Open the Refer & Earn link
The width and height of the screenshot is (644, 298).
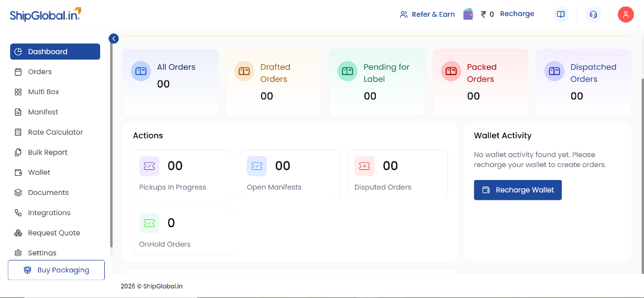(427, 14)
